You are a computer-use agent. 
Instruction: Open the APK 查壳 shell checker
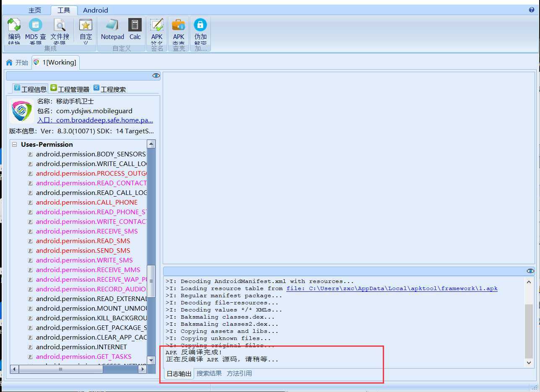pos(179,31)
